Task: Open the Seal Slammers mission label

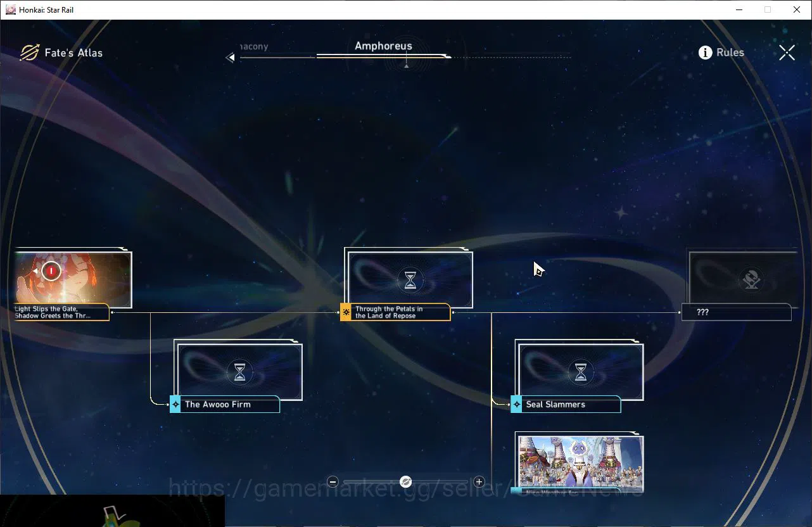Action: (571, 404)
